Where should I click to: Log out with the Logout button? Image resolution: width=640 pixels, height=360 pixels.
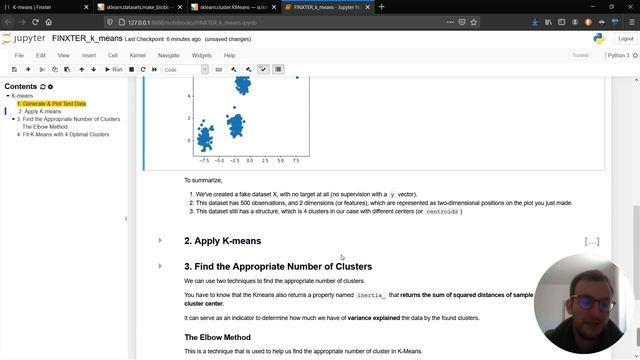pyautogui.click(x=626, y=39)
